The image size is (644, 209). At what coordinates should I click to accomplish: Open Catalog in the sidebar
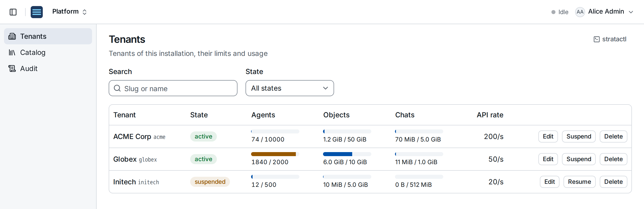[48, 52]
